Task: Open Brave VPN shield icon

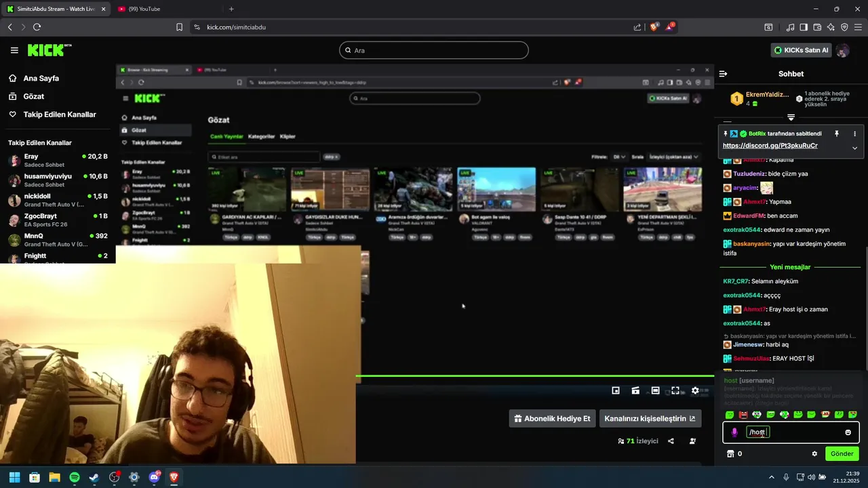Action: [x=844, y=27]
